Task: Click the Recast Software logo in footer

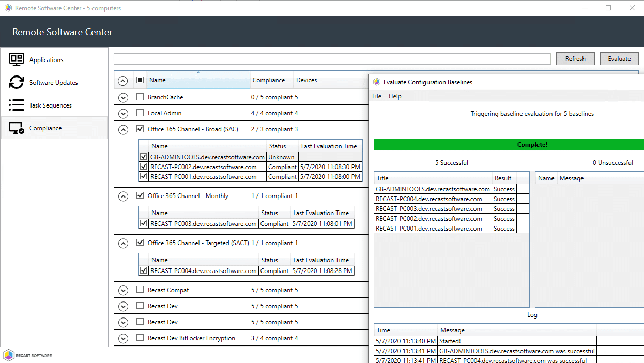Action: click(x=28, y=355)
